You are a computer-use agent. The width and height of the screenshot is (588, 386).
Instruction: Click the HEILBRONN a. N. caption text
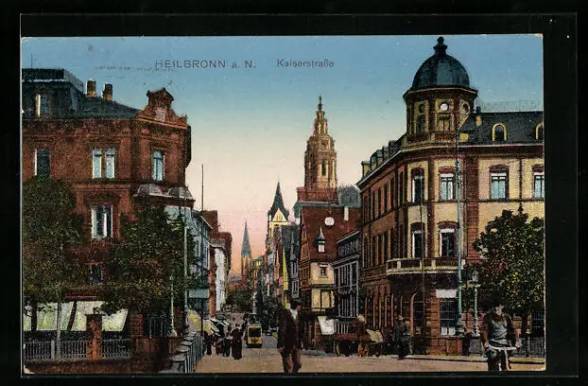click(x=204, y=63)
